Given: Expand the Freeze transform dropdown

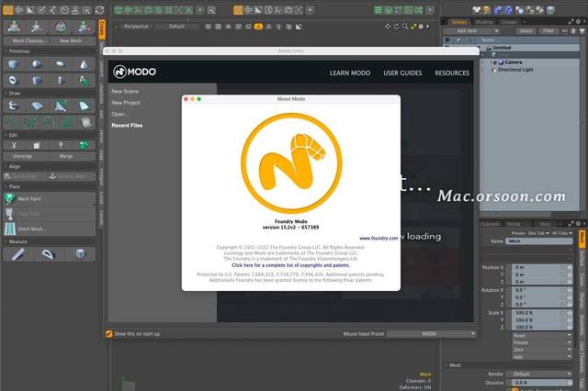Looking at the screenshot, I should click(542, 342).
